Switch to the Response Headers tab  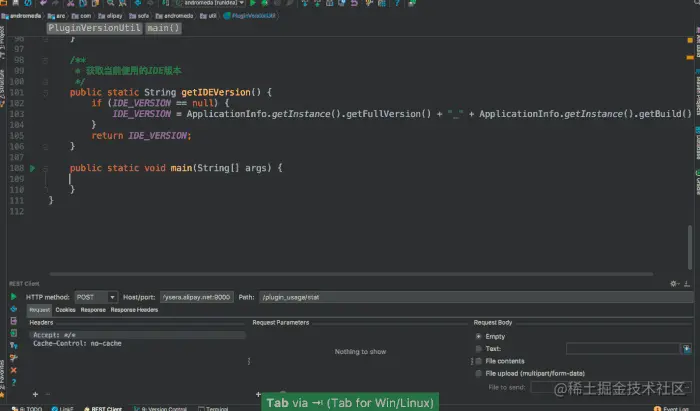tap(134, 310)
